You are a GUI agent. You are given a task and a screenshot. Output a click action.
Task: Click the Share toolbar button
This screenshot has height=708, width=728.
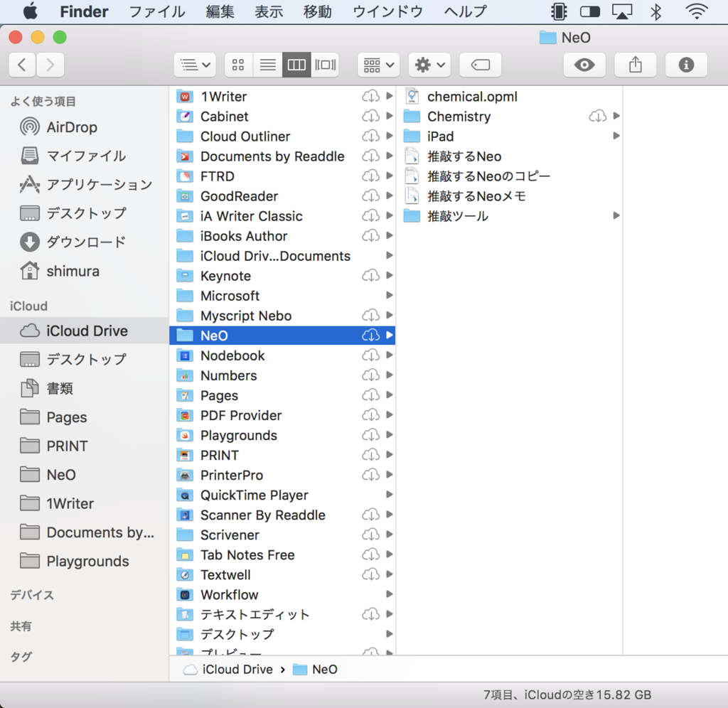(636, 65)
